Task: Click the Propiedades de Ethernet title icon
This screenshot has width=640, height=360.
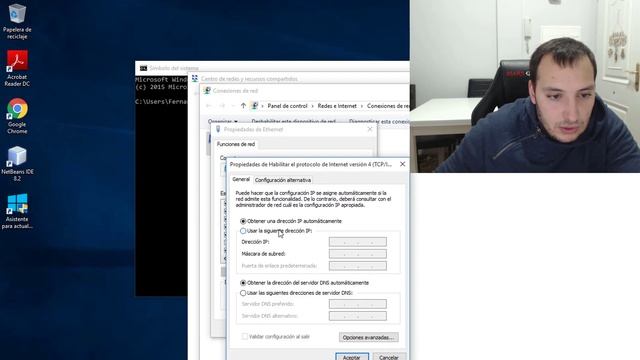Action: tap(218, 129)
